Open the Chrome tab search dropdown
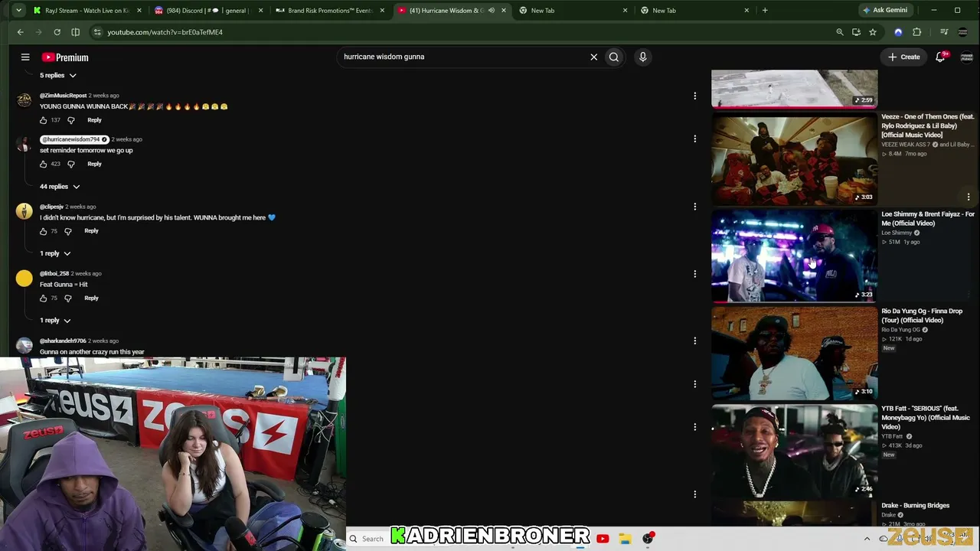Viewport: 980px width, 551px height. click(x=18, y=11)
